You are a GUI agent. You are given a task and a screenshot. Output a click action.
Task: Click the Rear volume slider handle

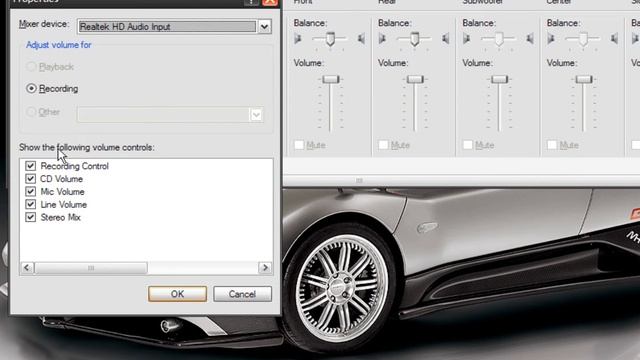[415, 79]
